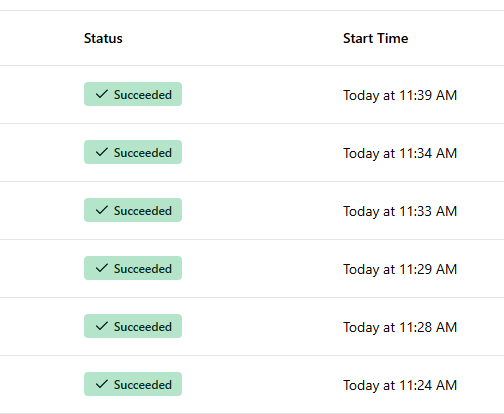
Task: Select the Succeeded badge for the 11:28 AM run
Action: point(133,326)
